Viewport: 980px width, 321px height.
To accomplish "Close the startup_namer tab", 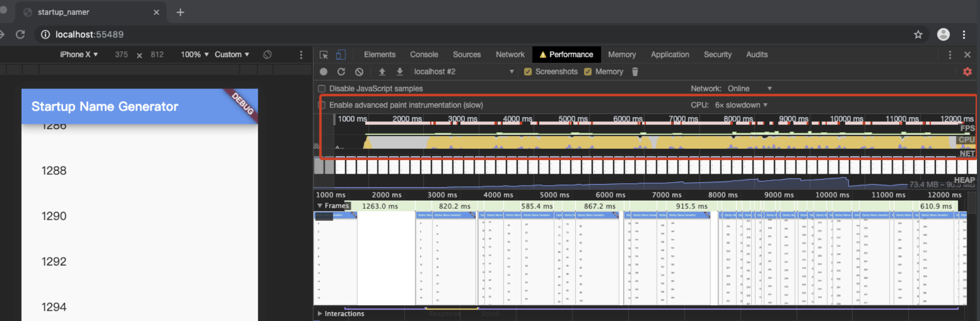I will 156,12.
